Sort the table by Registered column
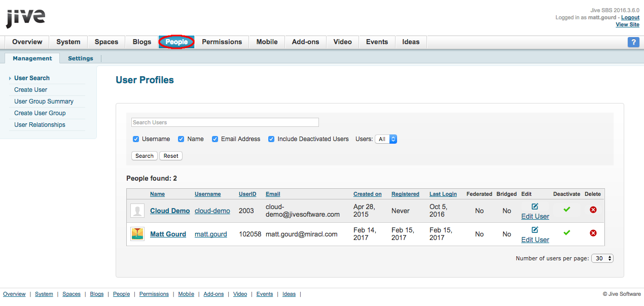 [x=405, y=194]
